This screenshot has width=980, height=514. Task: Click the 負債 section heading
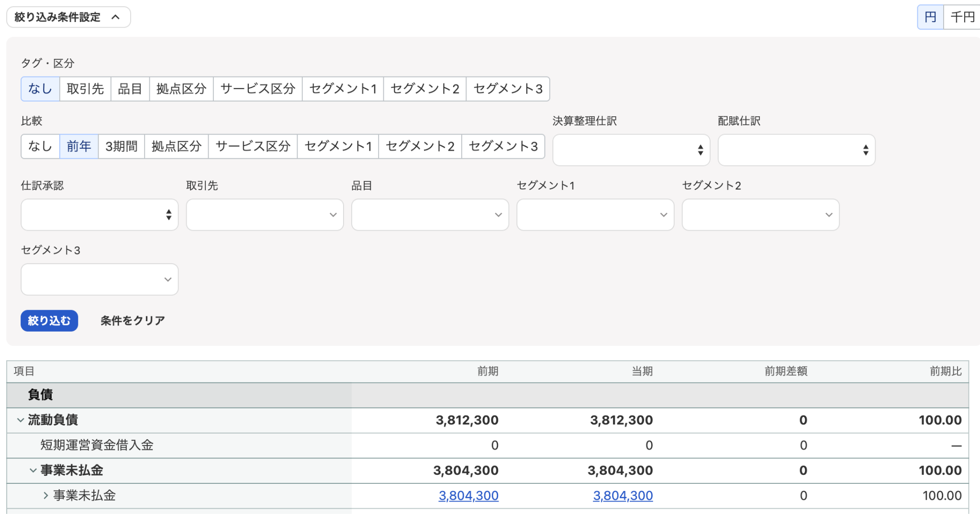pyautogui.click(x=40, y=395)
